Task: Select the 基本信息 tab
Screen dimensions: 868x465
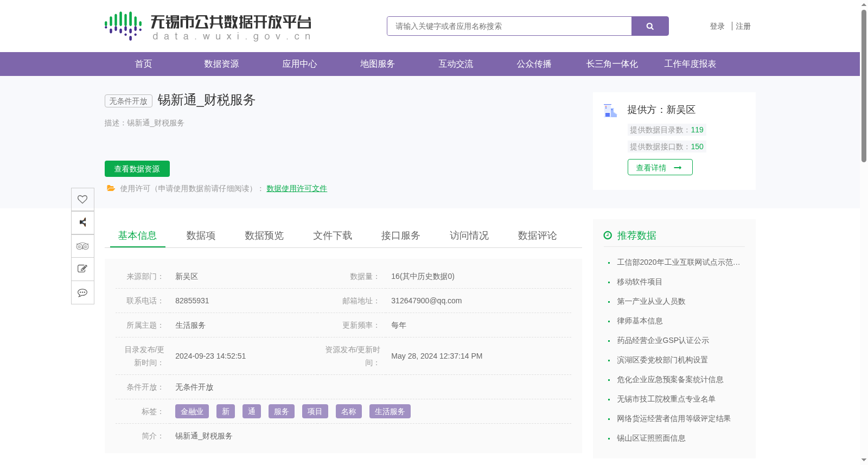Action: coord(137,235)
